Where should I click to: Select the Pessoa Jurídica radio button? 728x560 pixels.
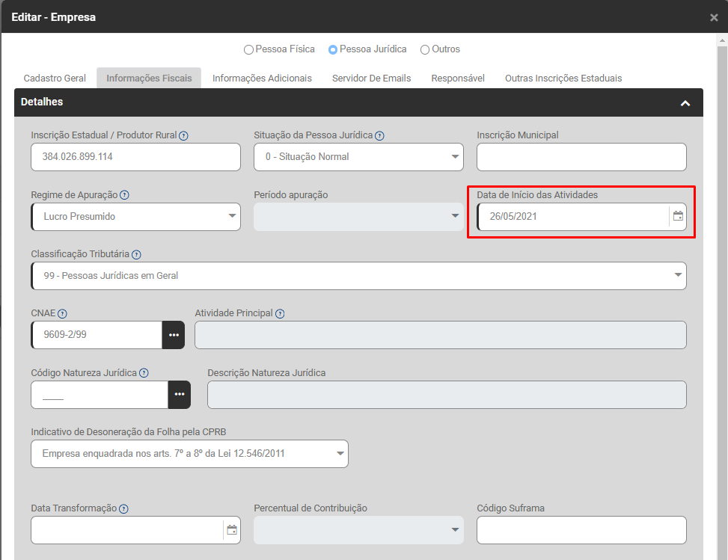[333, 50]
